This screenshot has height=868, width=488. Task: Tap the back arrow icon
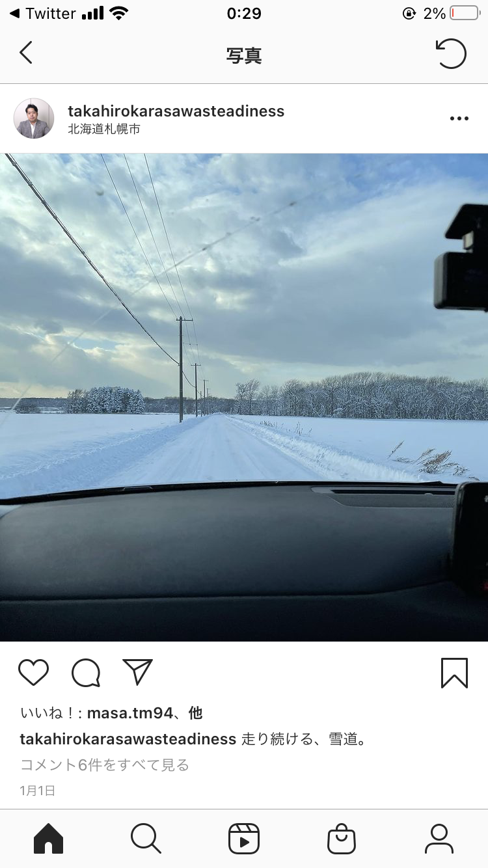(26, 53)
